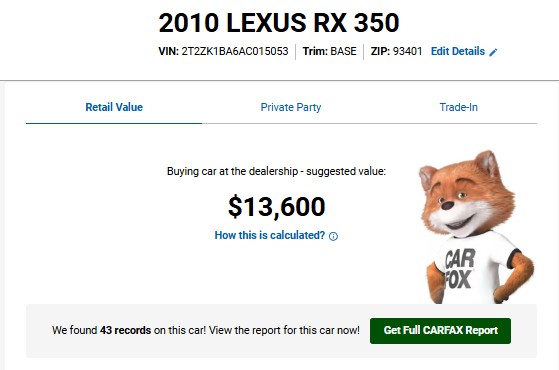
Task: Click the Trim: BASE label
Action: coord(330,51)
